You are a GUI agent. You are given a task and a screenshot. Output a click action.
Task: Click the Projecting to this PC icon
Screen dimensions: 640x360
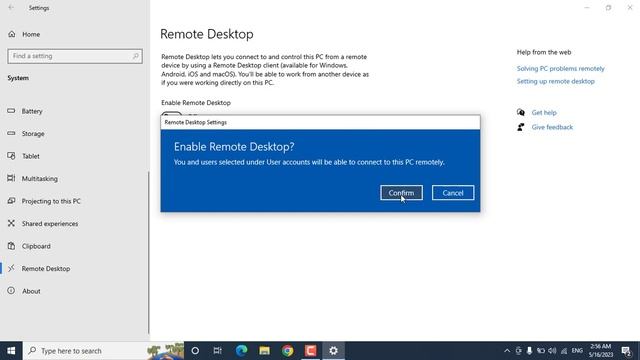pyautogui.click(x=11, y=200)
